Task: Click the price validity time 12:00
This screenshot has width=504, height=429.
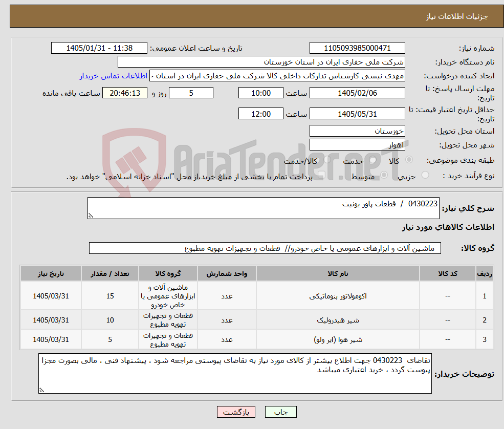Action: click(x=260, y=114)
